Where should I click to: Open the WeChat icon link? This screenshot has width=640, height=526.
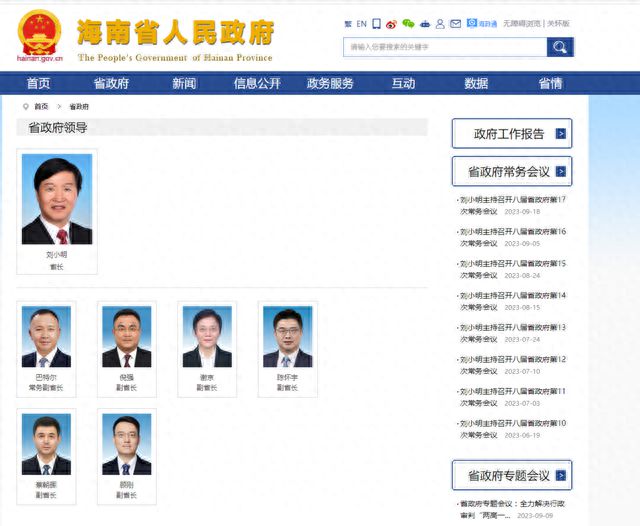tap(408, 23)
